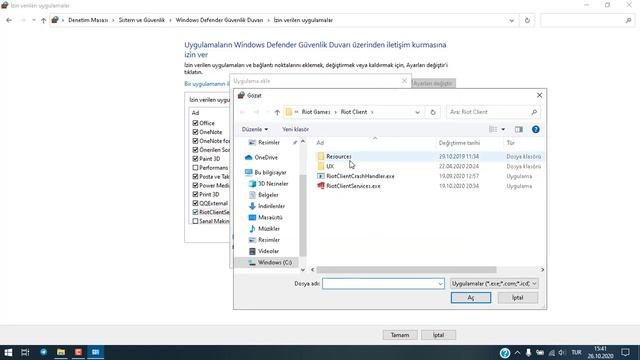The height and width of the screenshot is (360, 640).
Task: Go to Riot Games in the breadcrumb
Action: tap(316, 112)
